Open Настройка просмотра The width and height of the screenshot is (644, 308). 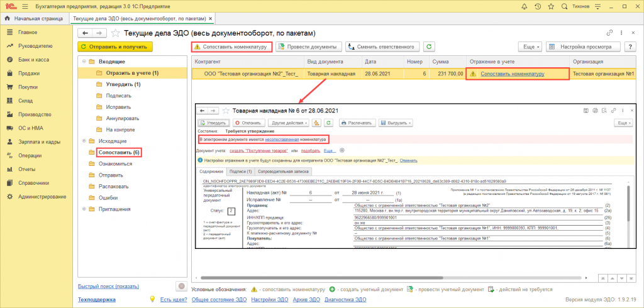583,47
